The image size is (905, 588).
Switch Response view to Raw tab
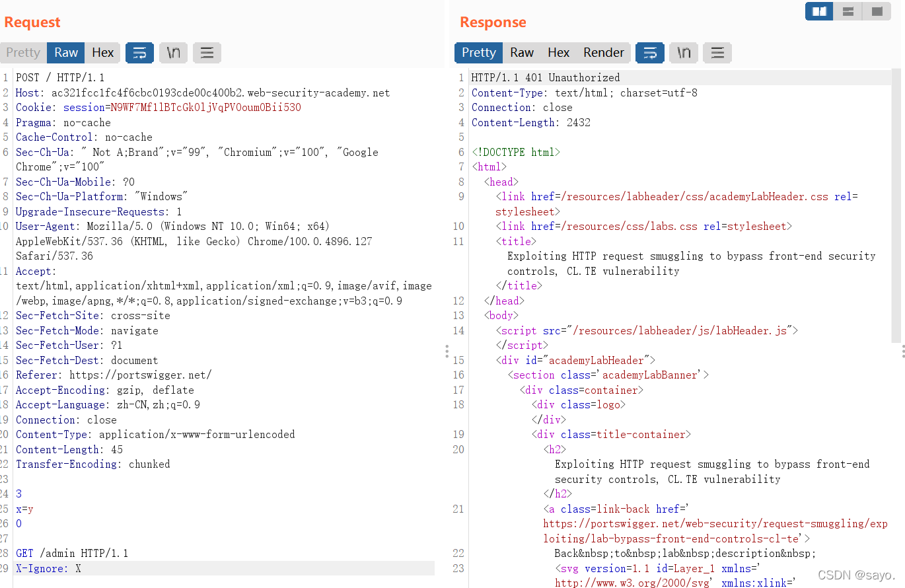click(522, 53)
